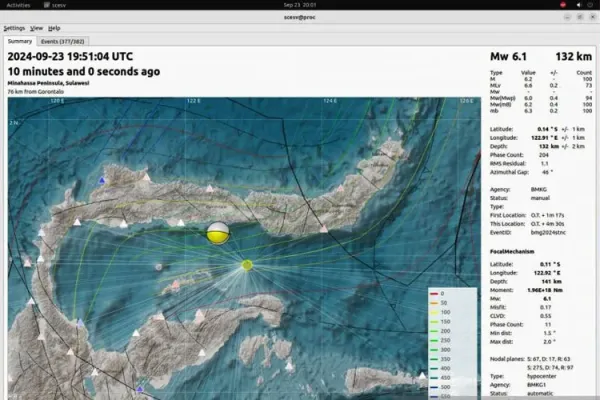The image size is (600, 400).
Task: Click the yellow epicenter circle on map
Action: point(247,265)
